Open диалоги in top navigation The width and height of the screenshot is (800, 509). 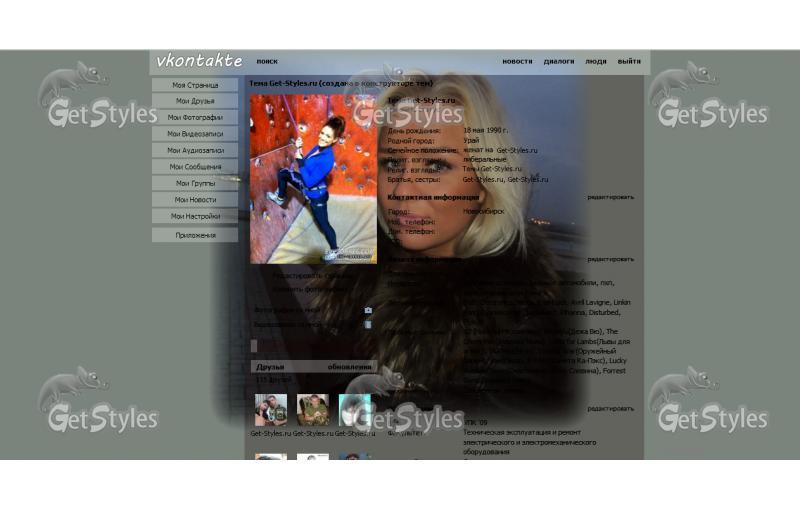point(559,61)
